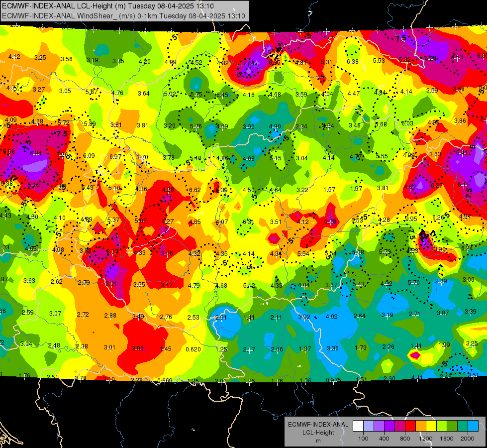The height and width of the screenshot is (448, 487).
Task: Click the WindShear 0-1km title line at top
Action: point(123,16)
